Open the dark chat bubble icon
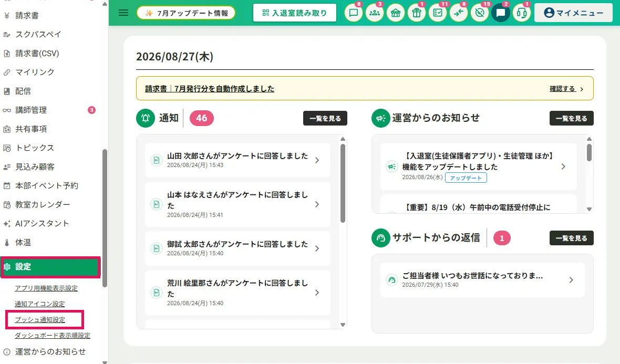The height and width of the screenshot is (364, 620). (501, 13)
